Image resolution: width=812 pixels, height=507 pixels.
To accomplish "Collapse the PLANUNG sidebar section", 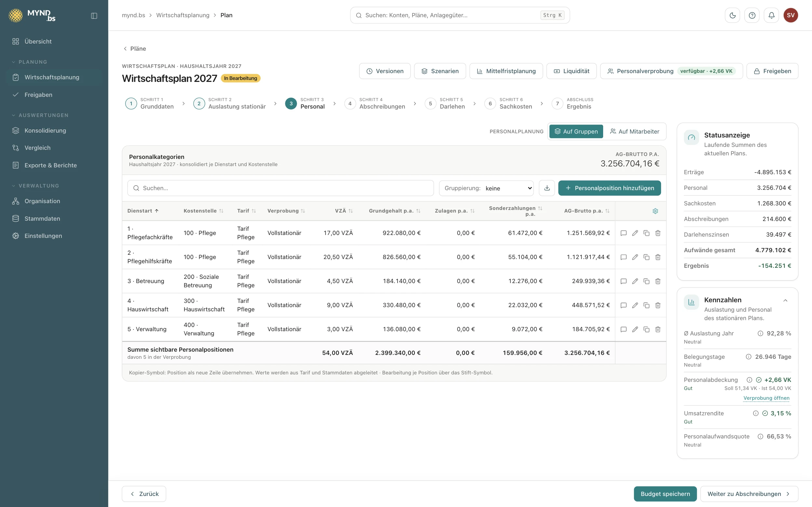I will click(30, 62).
